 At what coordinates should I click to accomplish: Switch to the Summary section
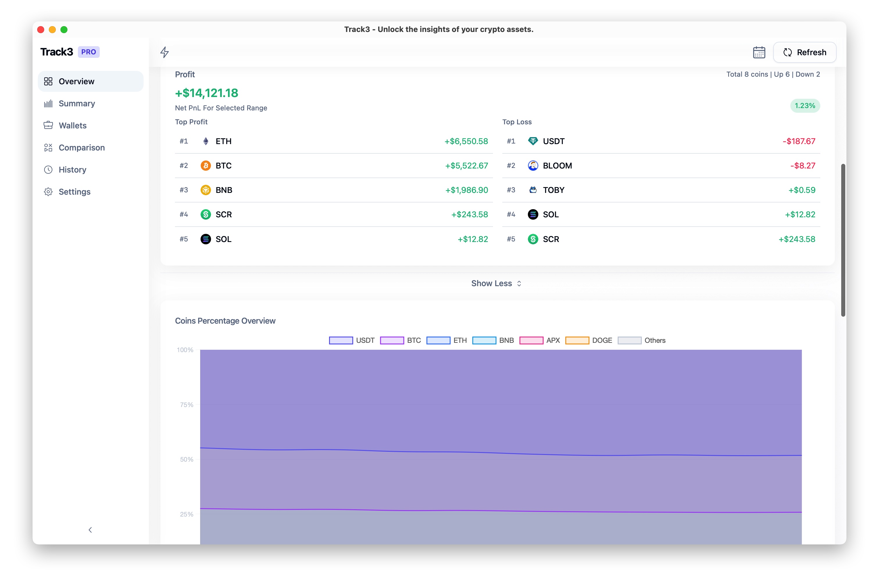76,103
